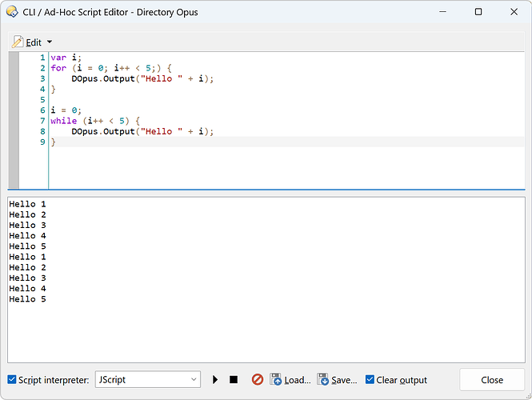Expand the Edit menu dropdown arrow

coord(50,42)
